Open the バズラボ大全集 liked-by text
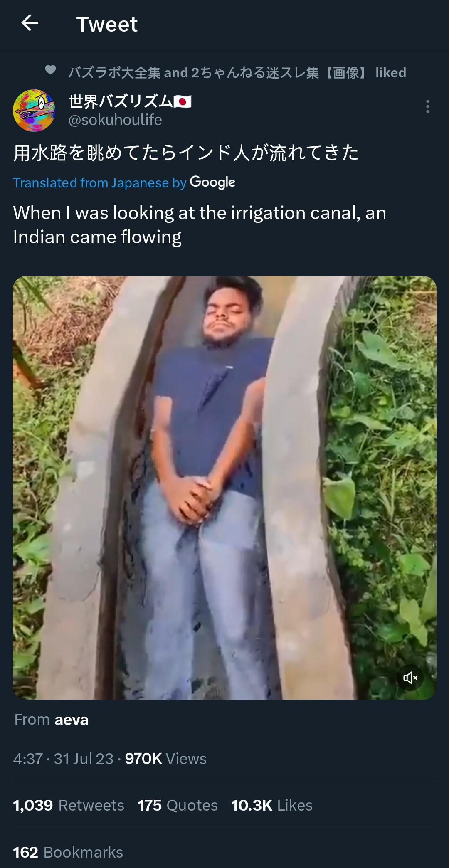Screen dimensions: 449x868 [237, 73]
